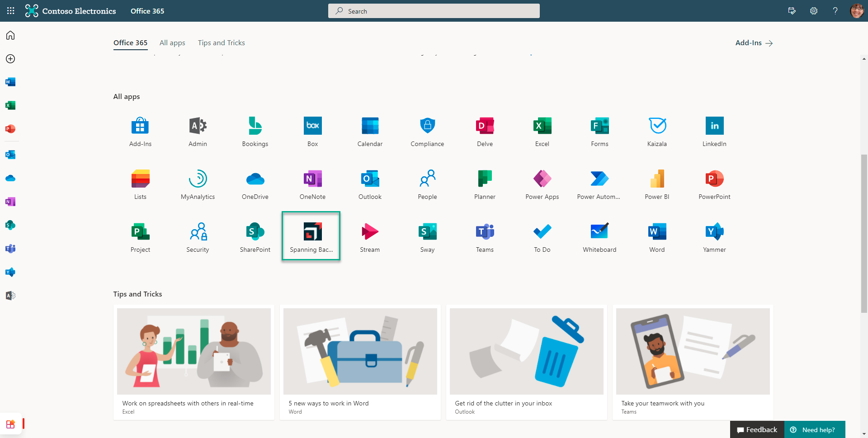Launch Delve
This screenshot has width=868, height=438.
485,131
